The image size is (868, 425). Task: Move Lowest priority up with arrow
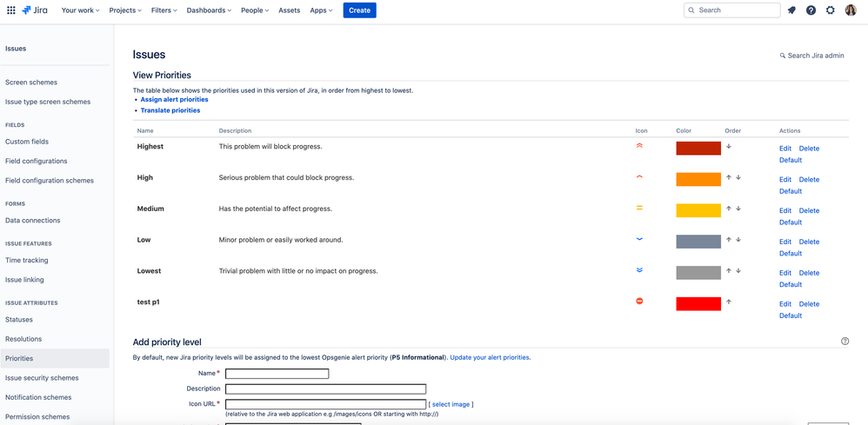[x=729, y=270]
